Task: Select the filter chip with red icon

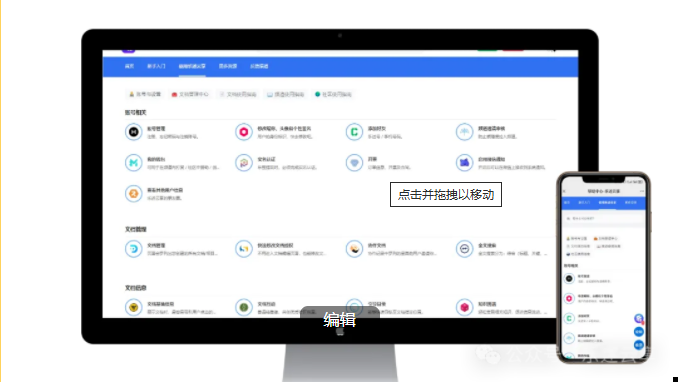Action: (x=190, y=94)
